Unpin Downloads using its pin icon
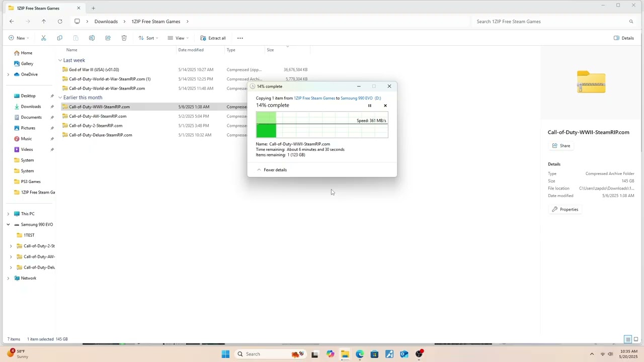 coord(52,107)
